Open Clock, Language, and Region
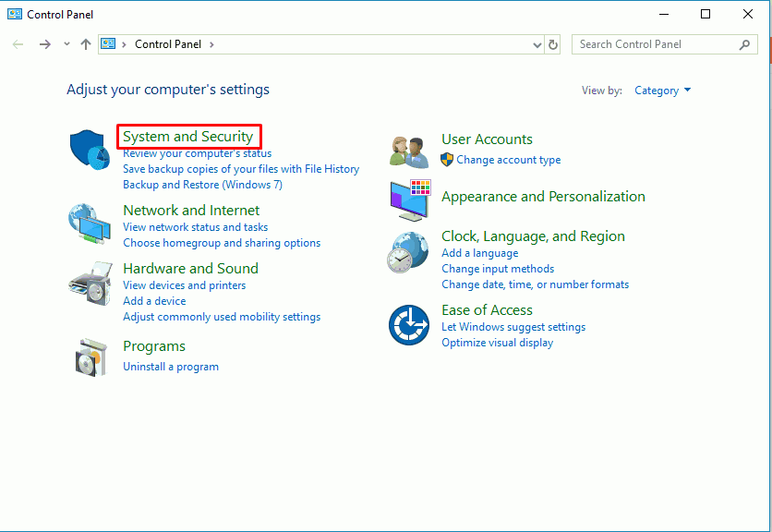This screenshot has width=772, height=532. point(533,236)
